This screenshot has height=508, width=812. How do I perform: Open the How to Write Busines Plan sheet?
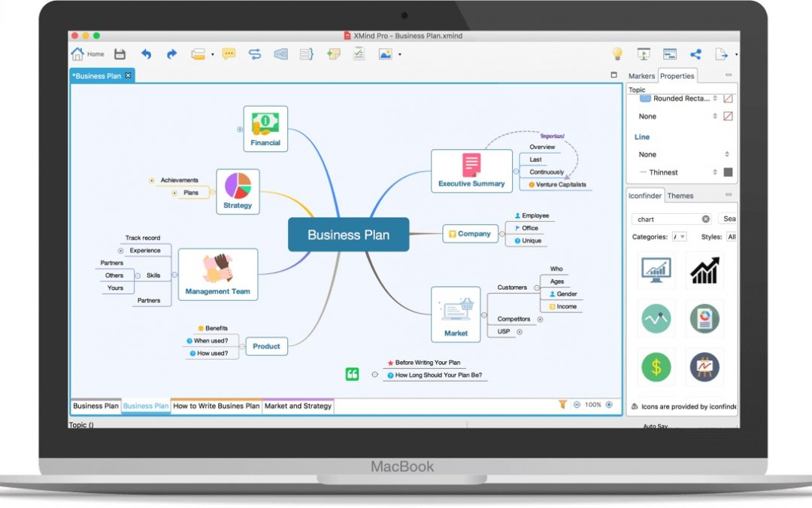click(216, 406)
